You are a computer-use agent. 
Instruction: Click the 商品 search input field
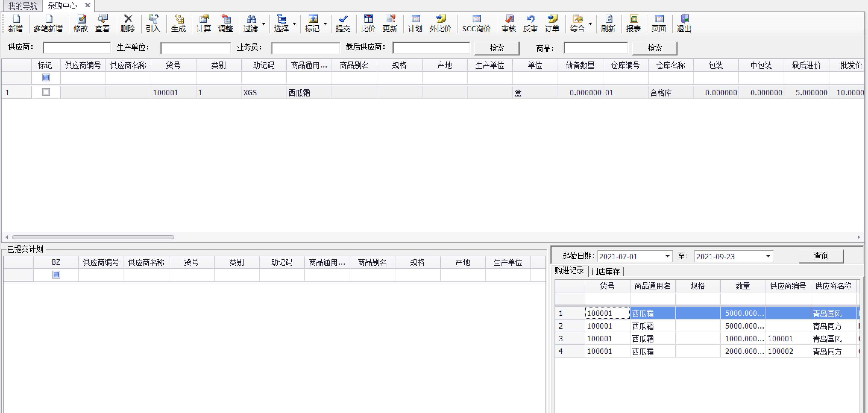596,48
